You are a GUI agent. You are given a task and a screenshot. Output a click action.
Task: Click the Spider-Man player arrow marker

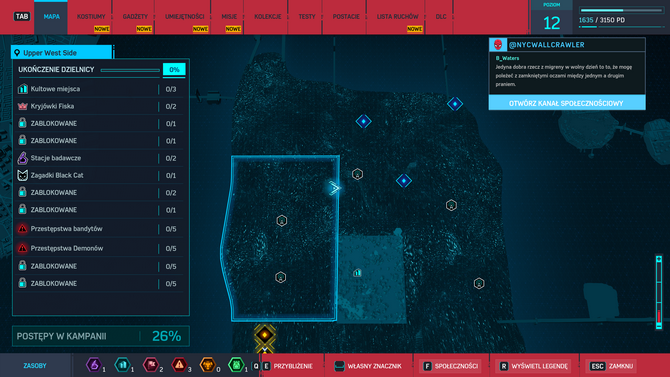tap(334, 188)
